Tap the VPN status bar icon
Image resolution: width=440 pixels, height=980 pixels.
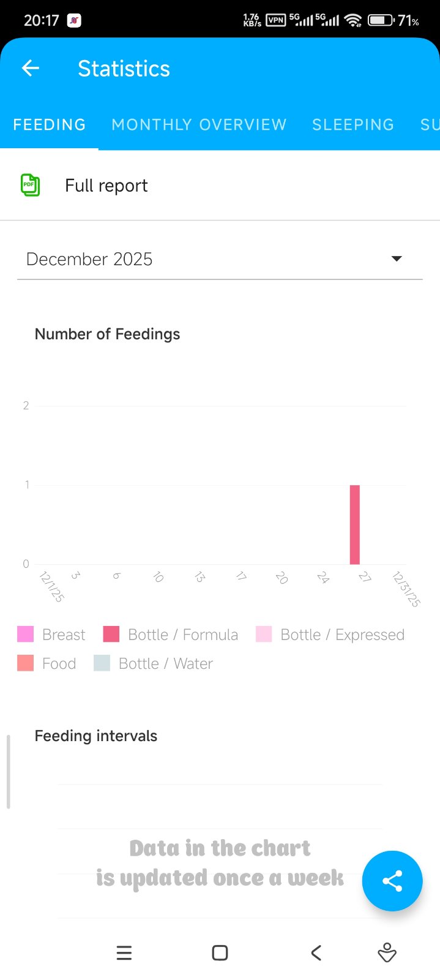276,20
